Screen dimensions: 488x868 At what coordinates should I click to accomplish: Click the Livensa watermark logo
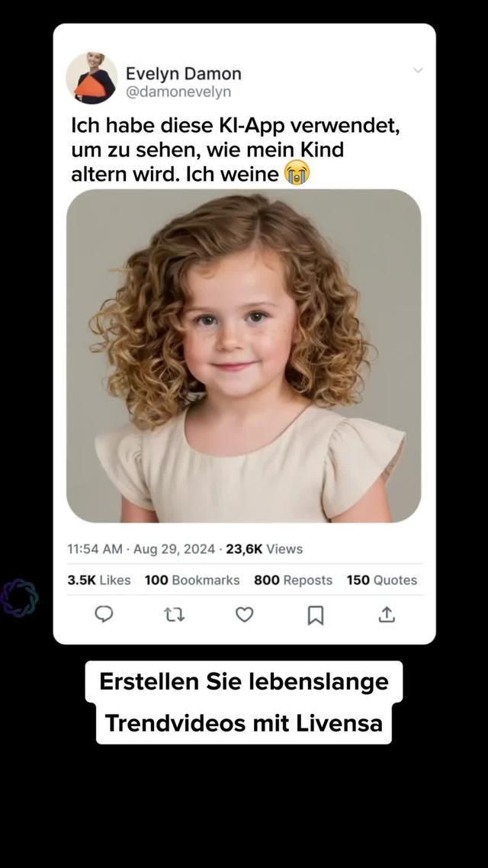click(x=19, y=597)
